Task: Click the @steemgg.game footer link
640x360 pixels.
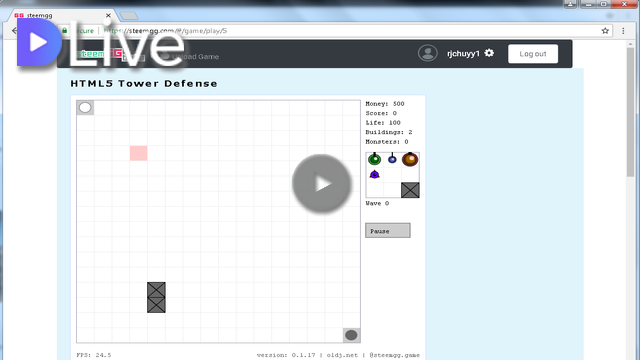Action: click(x=394, y=355)
